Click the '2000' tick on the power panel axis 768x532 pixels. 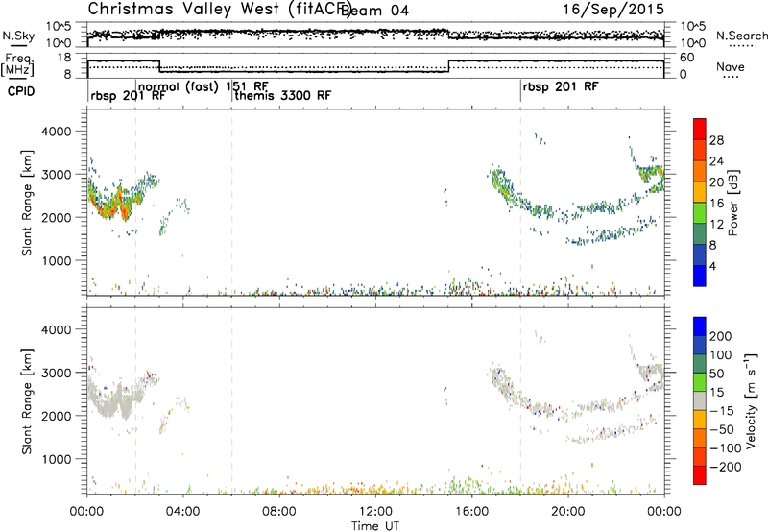click(x=56, y=217)
